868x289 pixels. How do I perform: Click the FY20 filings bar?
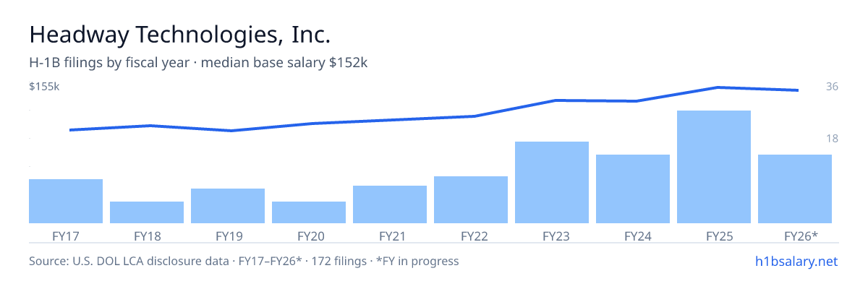[x=309, y=212]
